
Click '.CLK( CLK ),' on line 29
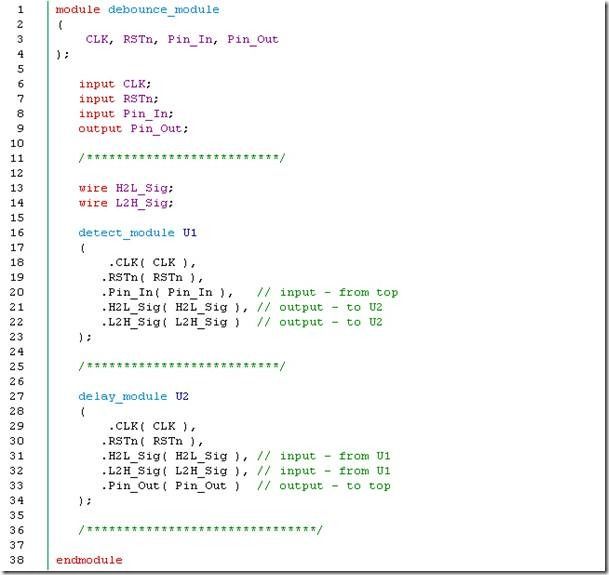(x=152, y=426)
